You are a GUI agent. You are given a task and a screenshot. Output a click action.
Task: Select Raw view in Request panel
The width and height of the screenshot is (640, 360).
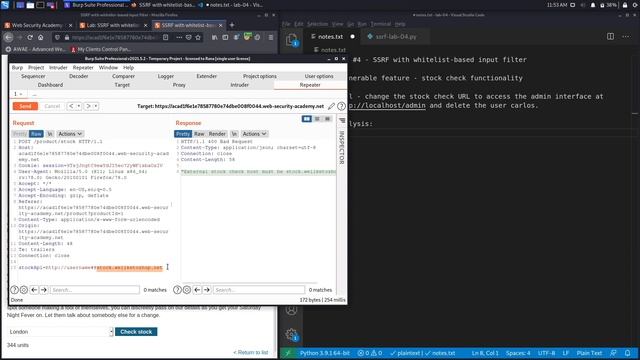tap(36, 134)
